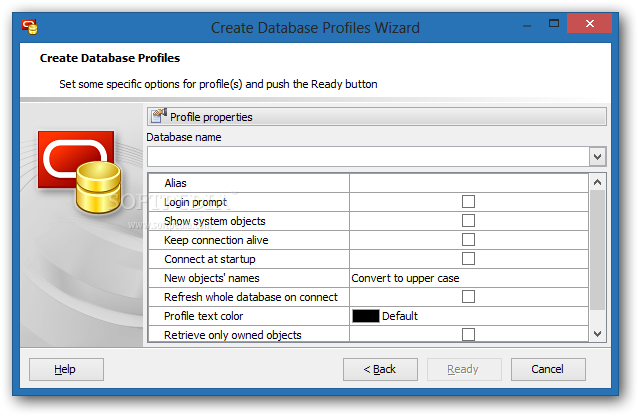Click the Profile properties header bar

point(377,117)
